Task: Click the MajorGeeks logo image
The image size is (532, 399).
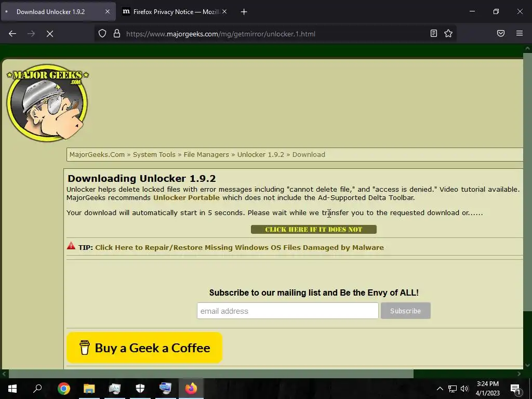Action: click(47, 102)
